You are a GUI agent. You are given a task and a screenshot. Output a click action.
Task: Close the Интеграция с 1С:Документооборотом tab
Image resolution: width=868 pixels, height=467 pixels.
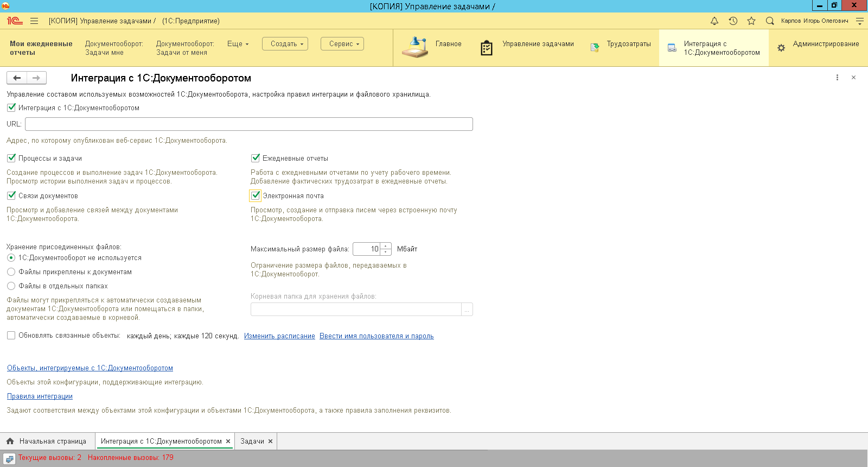(x=228, y=441)
